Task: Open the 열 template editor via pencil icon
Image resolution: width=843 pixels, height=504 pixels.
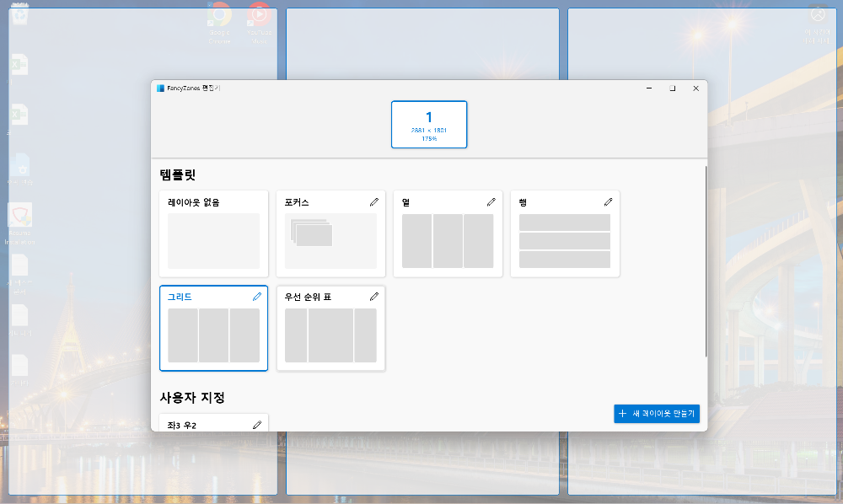Action: coord(491,201)
